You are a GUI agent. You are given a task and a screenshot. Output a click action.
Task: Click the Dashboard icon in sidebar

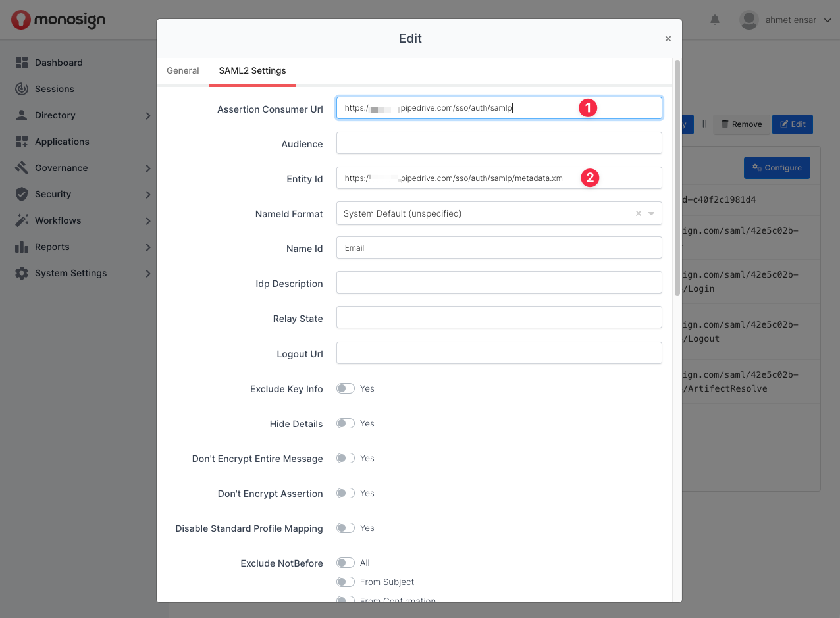22,63
